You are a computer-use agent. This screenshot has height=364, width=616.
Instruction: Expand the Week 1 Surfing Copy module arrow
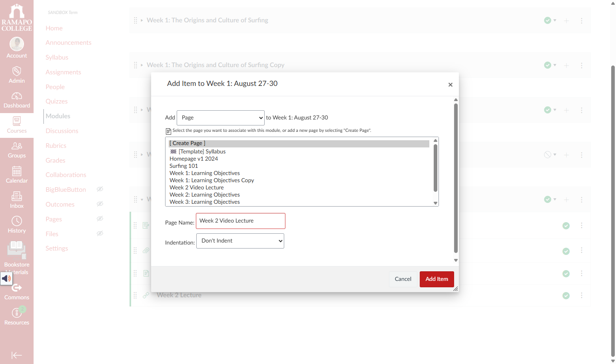click(142, 65)
